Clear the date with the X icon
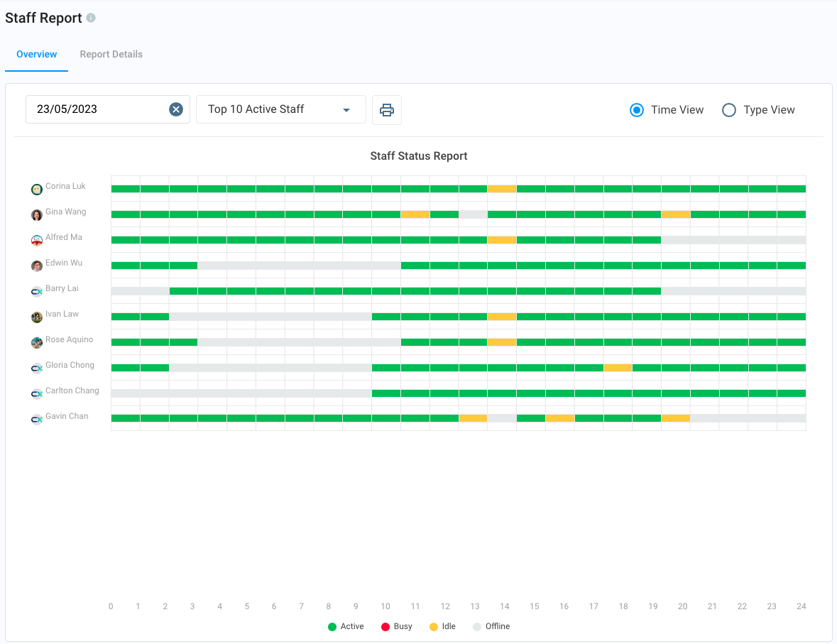Image resolution: width=837 pixels, height=644 pixels. pos(176,109)
